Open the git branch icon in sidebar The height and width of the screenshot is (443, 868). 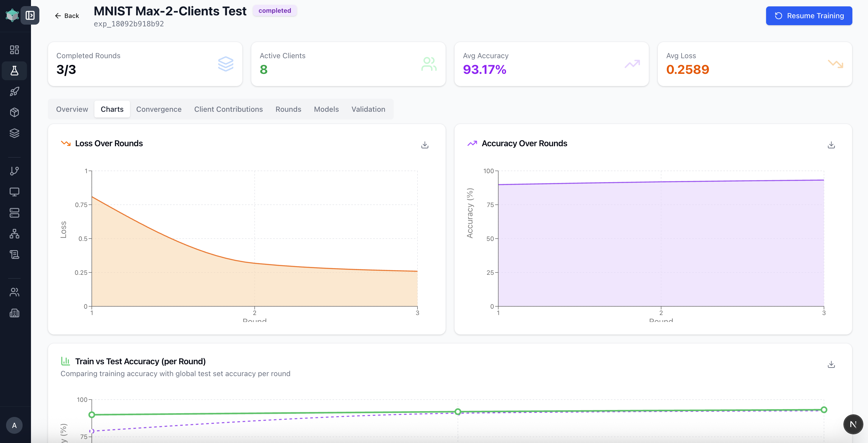pos(14,171)
